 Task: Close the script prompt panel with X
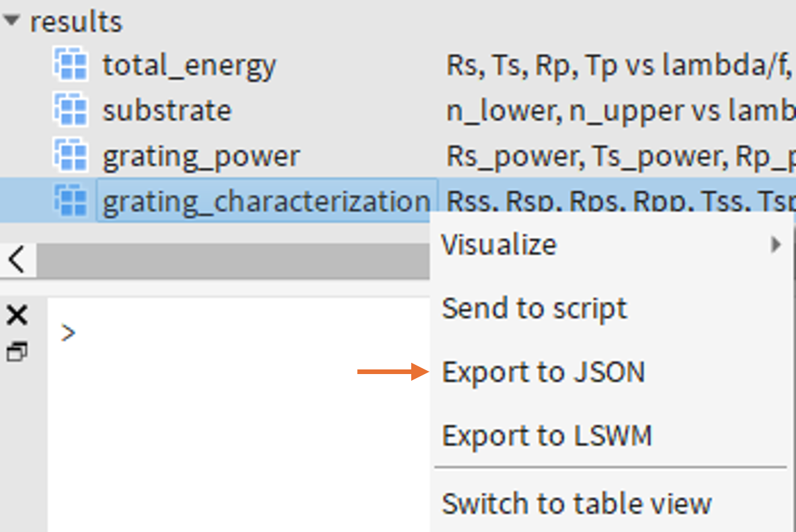pyautogui.click(x=17, y=315)
